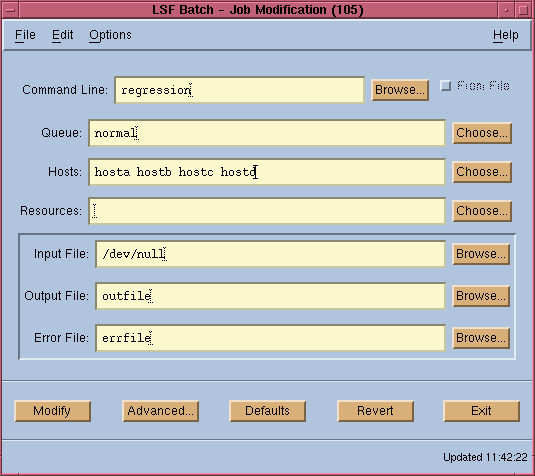This screenshot has width=535, height=476.
Task: Click the Exit button
Action: [x=481, y=411]
